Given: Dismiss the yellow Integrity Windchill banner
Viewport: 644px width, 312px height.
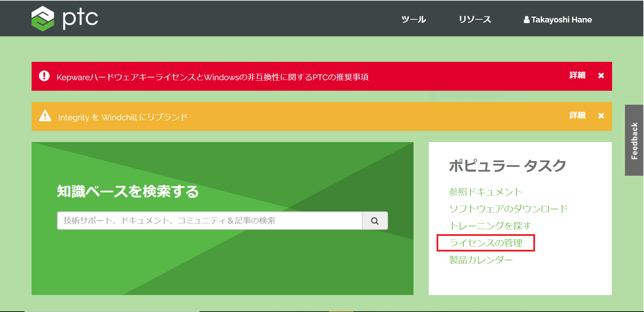Looking at the screenshot, I should click(x=601, y=116).
